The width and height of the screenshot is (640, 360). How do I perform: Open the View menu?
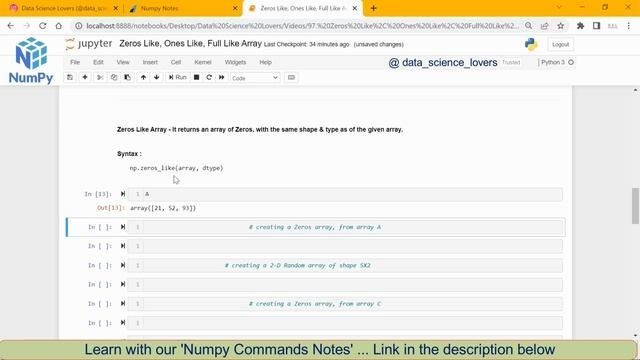coord(123,62)
